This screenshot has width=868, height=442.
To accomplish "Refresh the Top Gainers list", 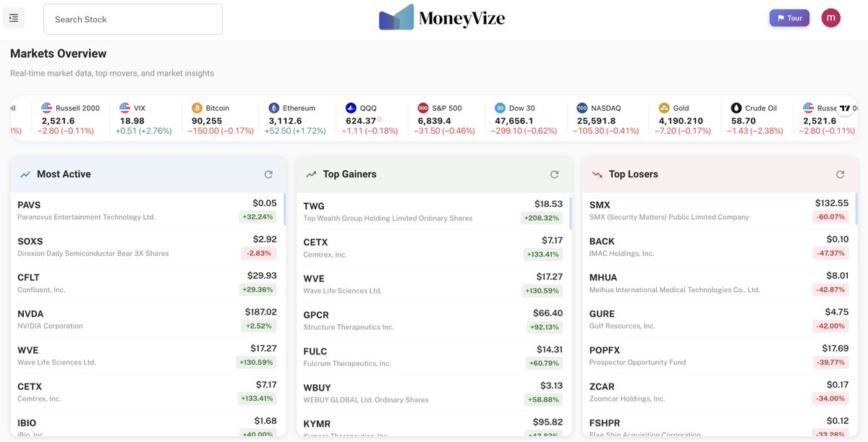I will (x=555, y=174).
